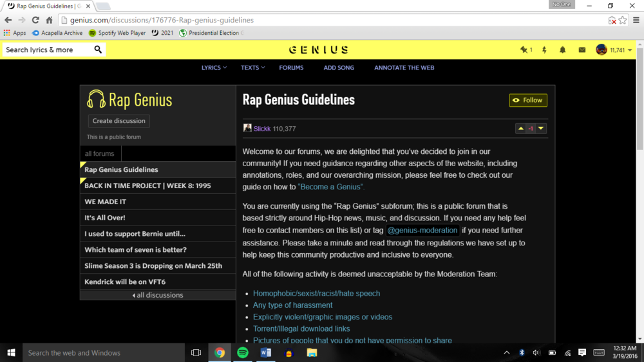Screen dimensions: 644x362
Task: Close the Rap Genius Guidelines browser tab
Action: click(88, 6)
